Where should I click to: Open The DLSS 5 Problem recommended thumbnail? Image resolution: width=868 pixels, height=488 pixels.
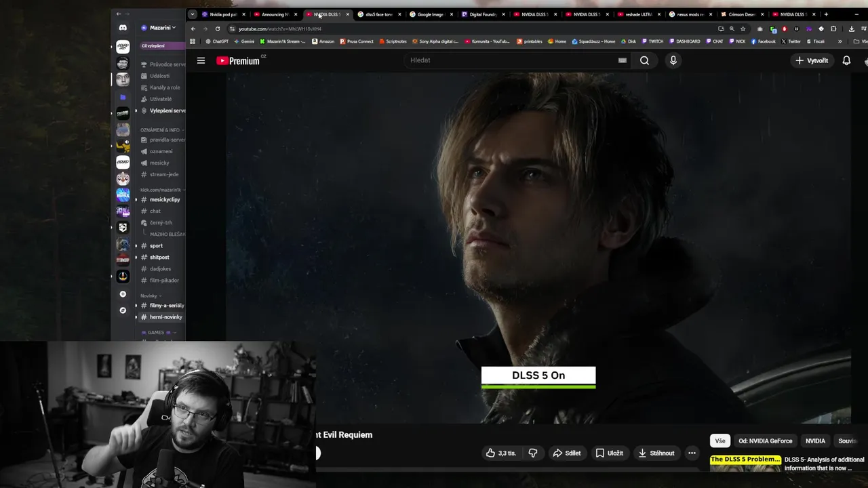745,464
